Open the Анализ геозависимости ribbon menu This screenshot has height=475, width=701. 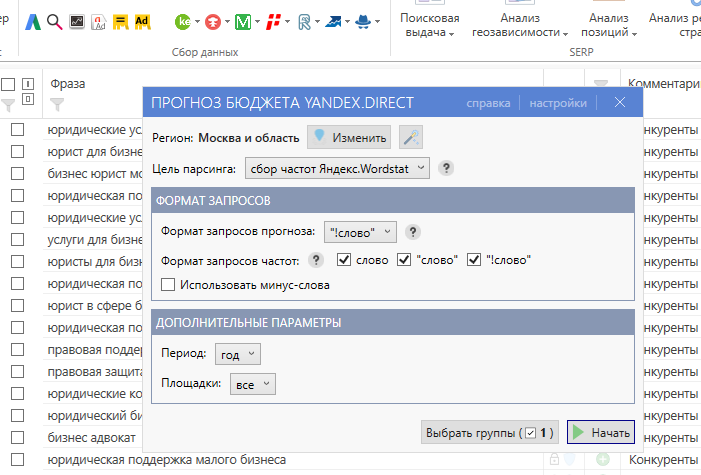pos(520,25)
